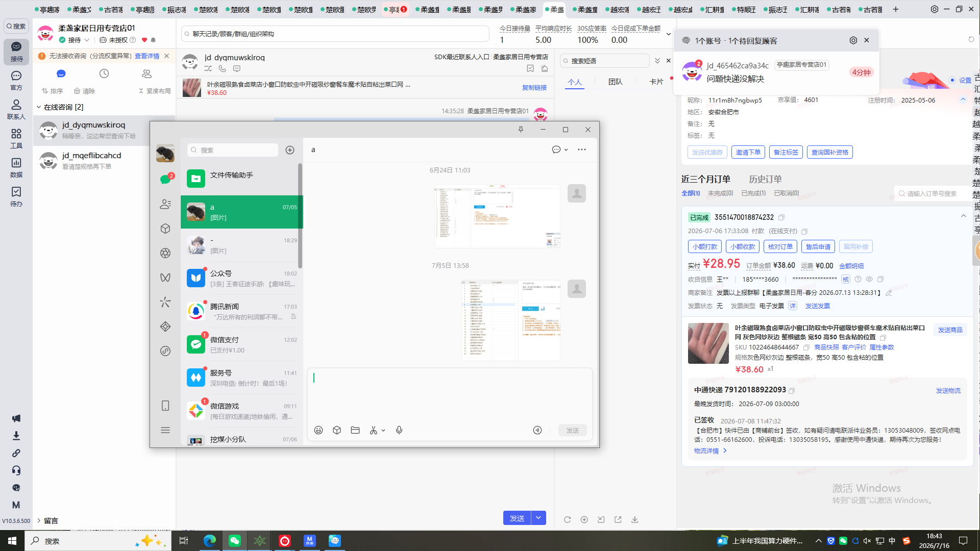Click 查看详情 link in warning bar

147,56
